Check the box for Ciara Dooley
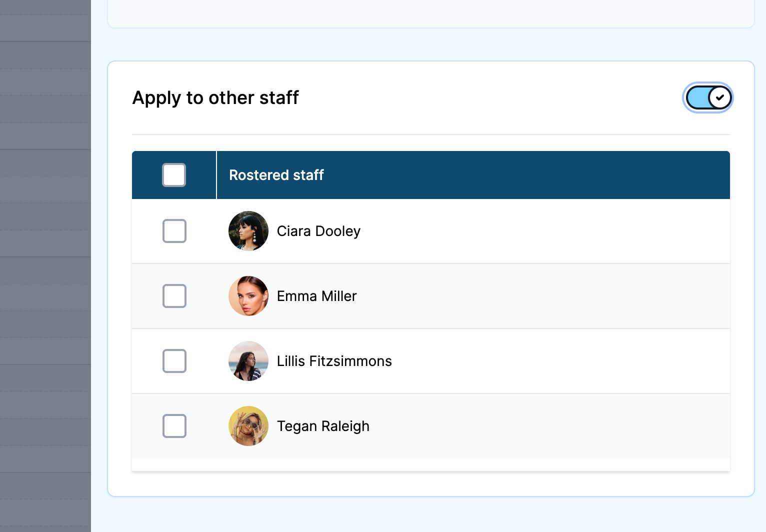This screenshot has width=766, height=532. (174, 231)
